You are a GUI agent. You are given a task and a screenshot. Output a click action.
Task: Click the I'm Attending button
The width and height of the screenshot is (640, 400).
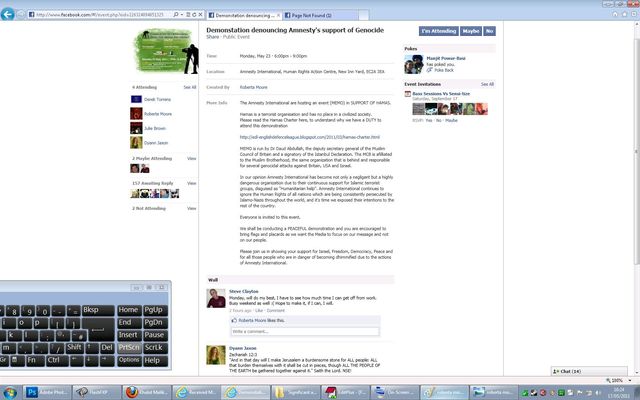436,31
